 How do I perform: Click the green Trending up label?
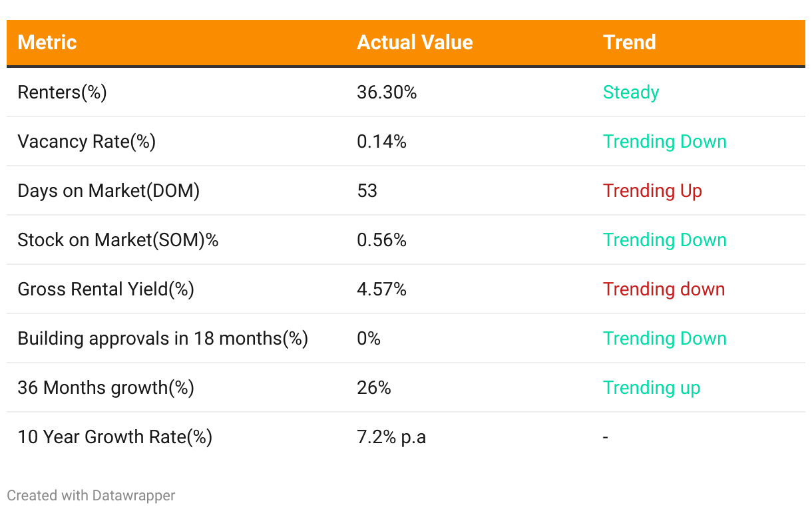point(652,388)
